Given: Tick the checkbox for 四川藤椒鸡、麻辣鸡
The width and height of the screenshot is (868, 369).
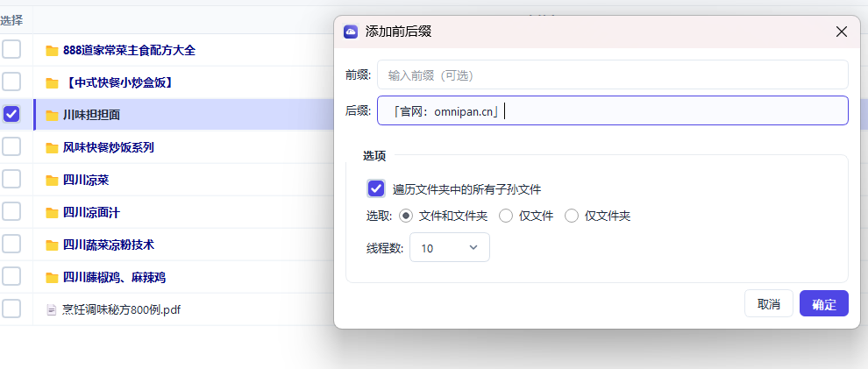Looking at the screenshot, I should point(11,276).
